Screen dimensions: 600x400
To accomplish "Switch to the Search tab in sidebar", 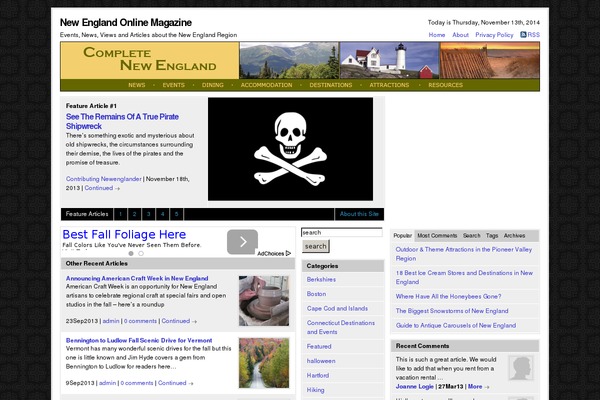I will coord(471,235).
